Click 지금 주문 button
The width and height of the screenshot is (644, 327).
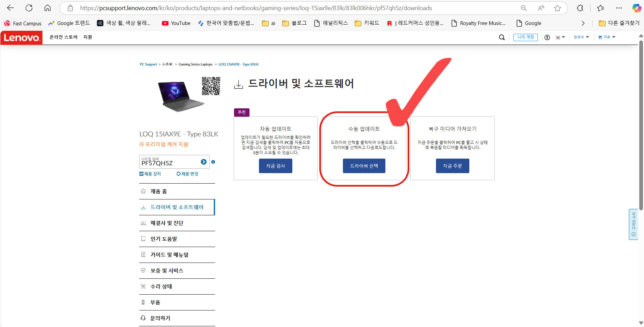[x=452, y=166]
